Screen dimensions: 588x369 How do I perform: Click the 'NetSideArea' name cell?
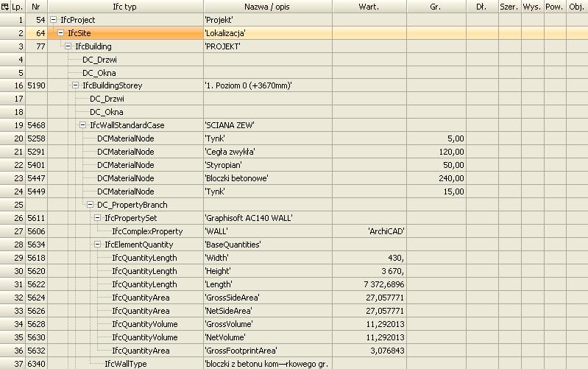coord(268,311)
